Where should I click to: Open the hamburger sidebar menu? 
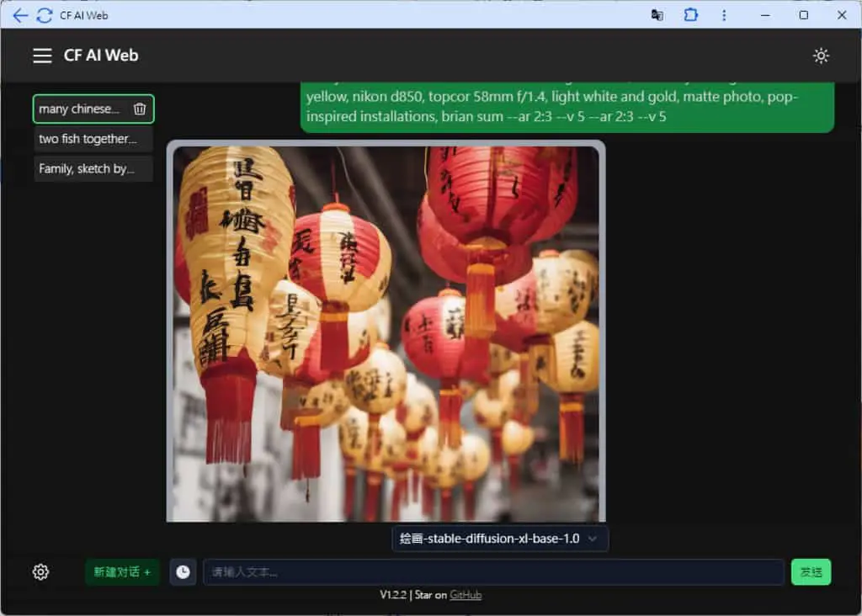[42, 56]
